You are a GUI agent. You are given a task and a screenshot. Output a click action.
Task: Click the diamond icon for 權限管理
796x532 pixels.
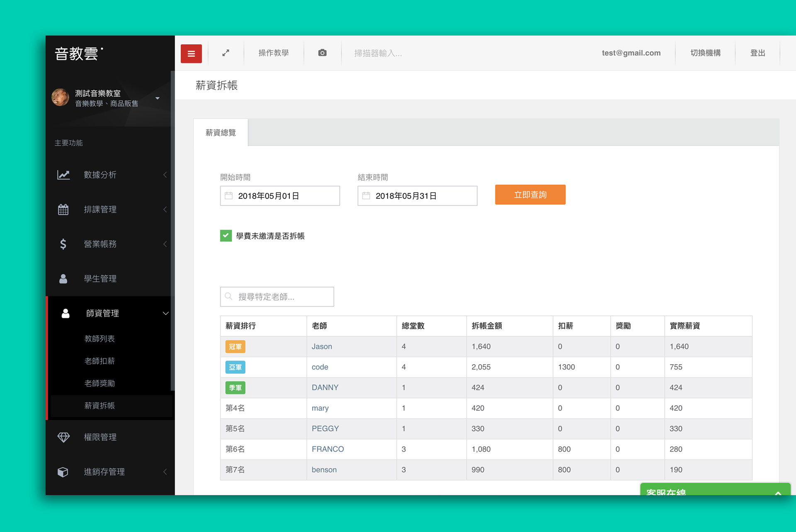(63, 437)
